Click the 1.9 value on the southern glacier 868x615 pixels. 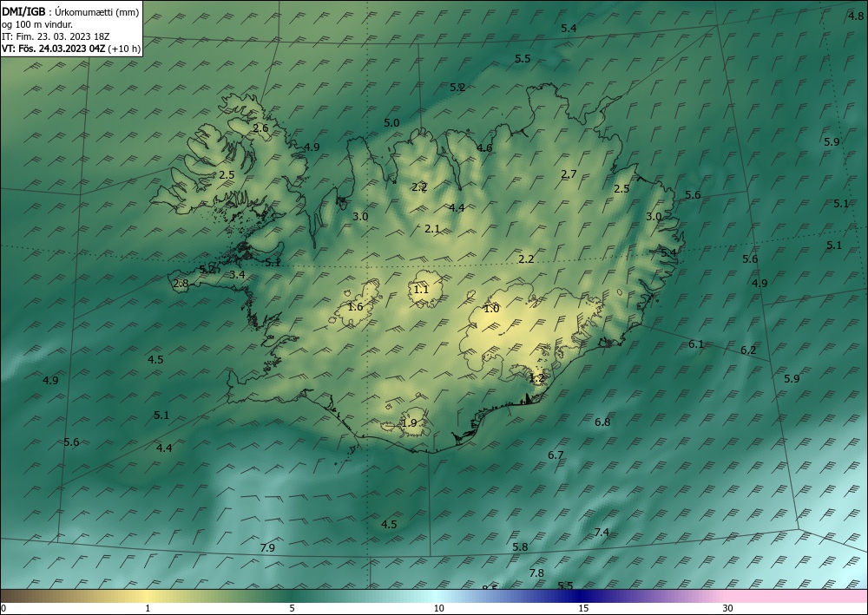[409, 423]
